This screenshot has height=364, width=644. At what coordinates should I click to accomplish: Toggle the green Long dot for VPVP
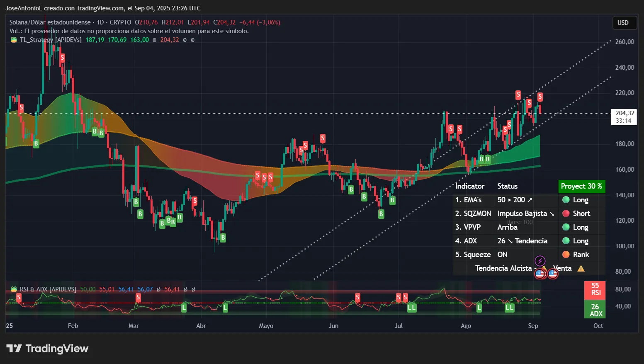(x=566, y=227)
